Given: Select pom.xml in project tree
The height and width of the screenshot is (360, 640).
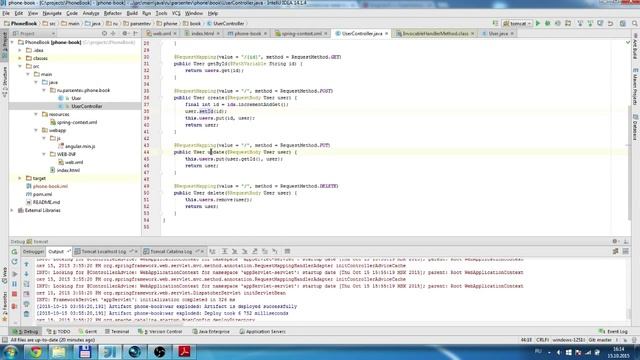Looking at the screenshot, I should coord(42,194).
